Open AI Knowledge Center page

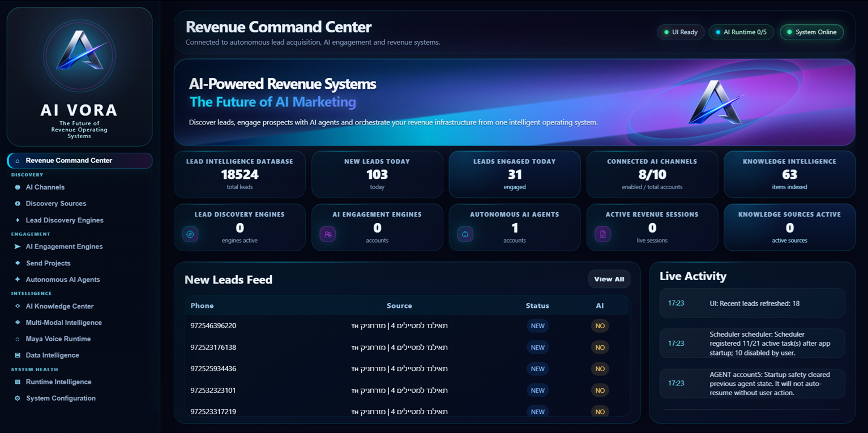(x=59, y=306)
